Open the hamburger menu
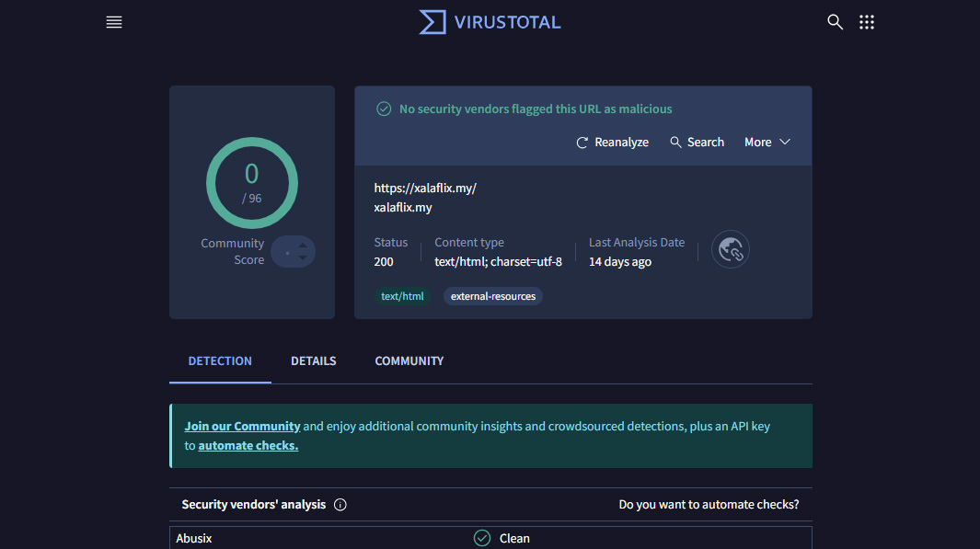This screenshot has width=980, height=549. (x=114, y=22)
